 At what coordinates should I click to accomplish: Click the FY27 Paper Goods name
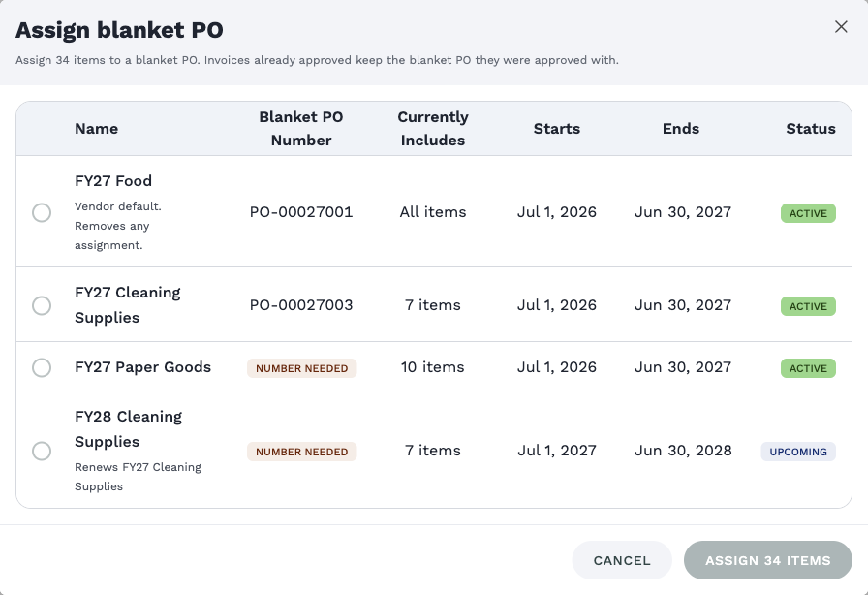[x=142, y=366]
